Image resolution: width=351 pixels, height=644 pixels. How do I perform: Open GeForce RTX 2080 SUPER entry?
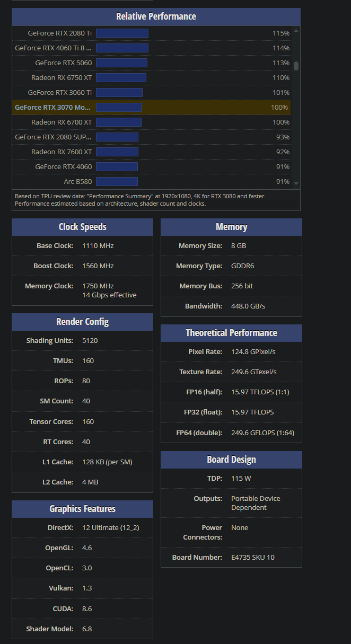pos(53,137)
